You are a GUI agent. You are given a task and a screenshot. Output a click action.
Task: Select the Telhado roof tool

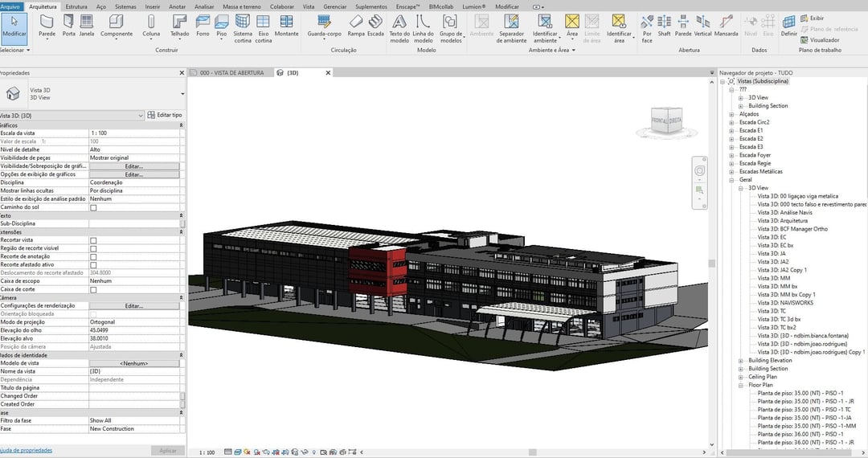coord(179,26)
